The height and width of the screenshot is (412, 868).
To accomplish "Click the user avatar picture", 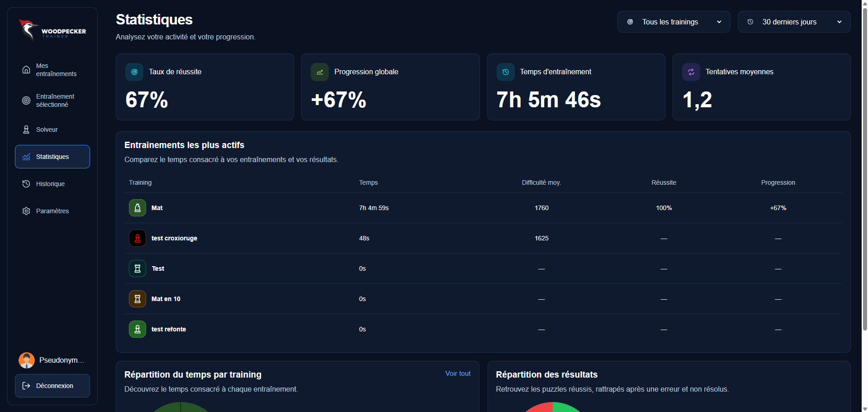I will [27, 360].
